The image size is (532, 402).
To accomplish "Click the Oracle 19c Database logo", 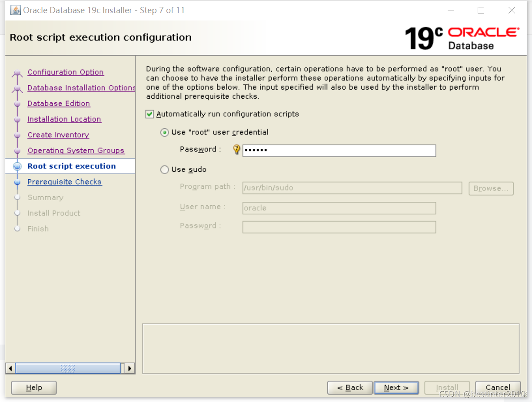I will 462,38.
